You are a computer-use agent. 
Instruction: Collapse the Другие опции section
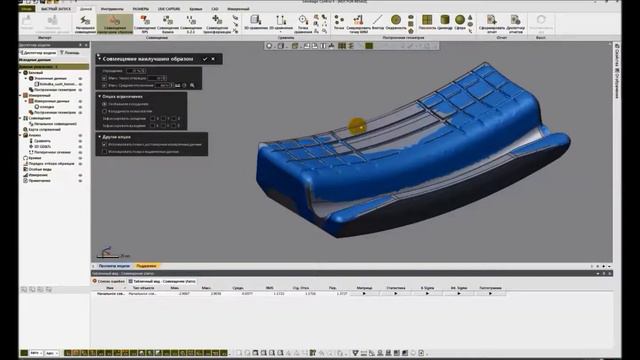(100, 137)
